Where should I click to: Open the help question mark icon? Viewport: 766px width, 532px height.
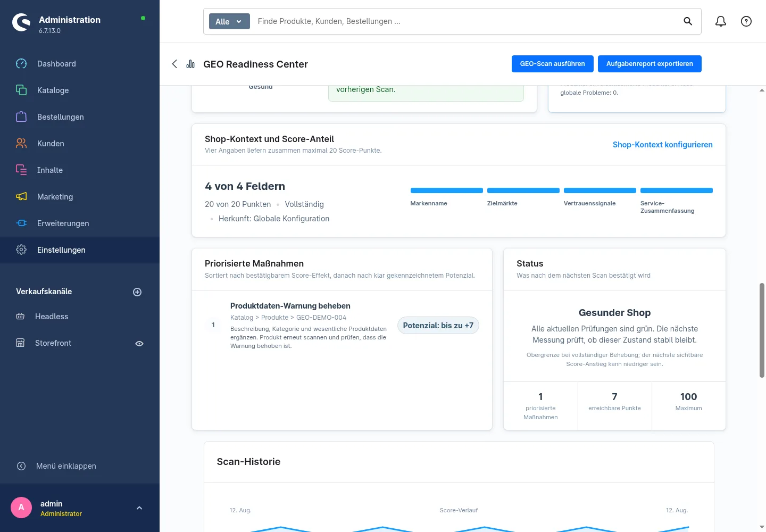coord(746,21)
